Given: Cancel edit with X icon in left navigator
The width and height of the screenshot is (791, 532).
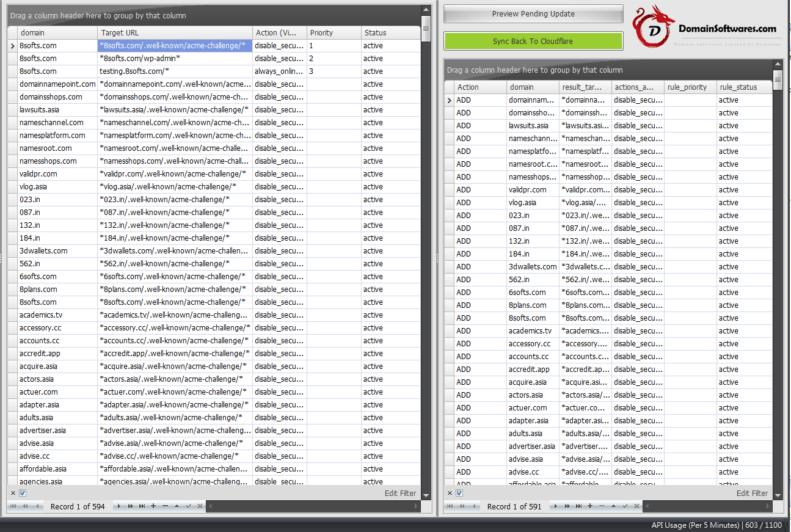Looking at the screenshot, I should point(200,506).
